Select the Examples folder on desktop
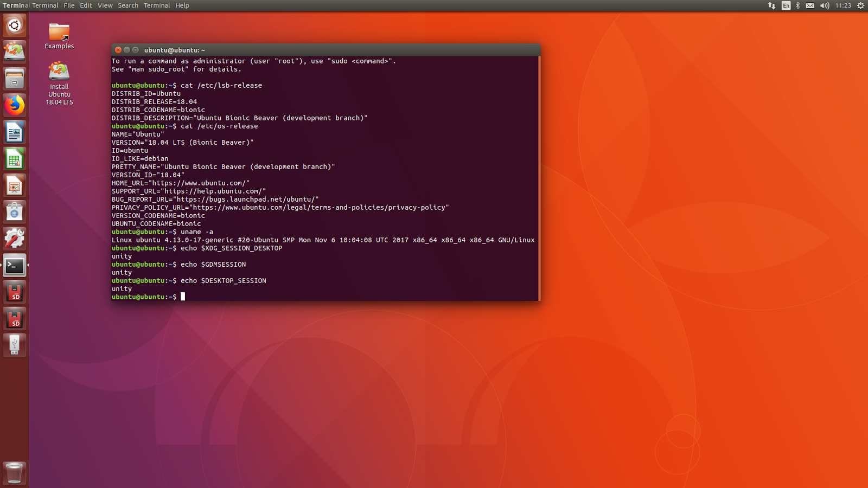This screenshot has height=488, width=868. click(x=59, y=36)
